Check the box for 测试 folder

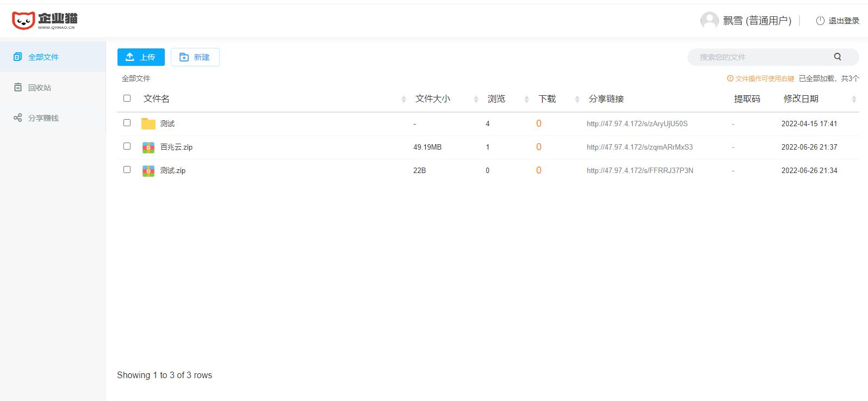127,123
